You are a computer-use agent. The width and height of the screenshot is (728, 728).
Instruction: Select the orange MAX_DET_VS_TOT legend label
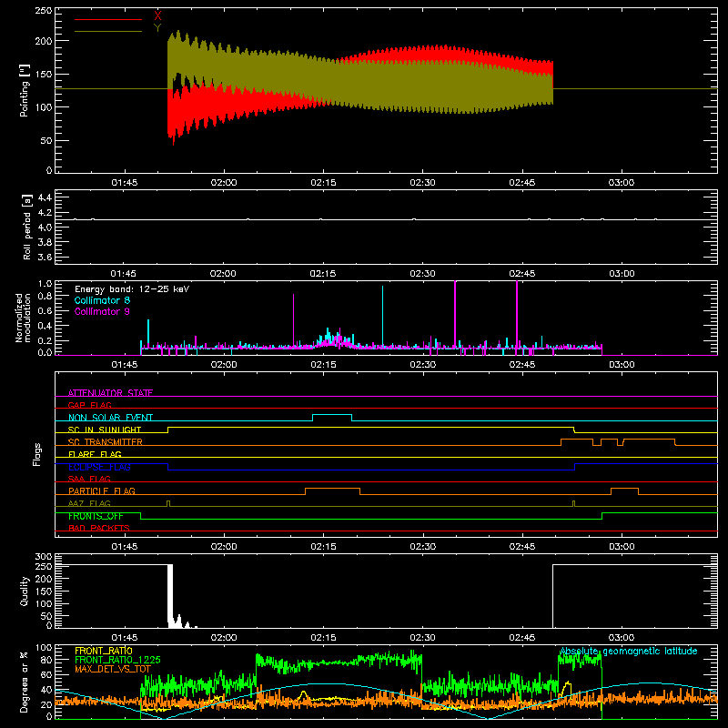113,669
